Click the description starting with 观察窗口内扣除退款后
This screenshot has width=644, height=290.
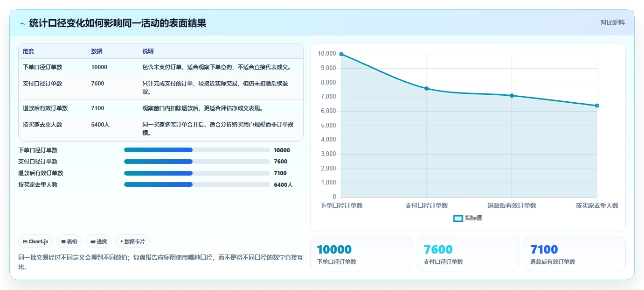203,108
